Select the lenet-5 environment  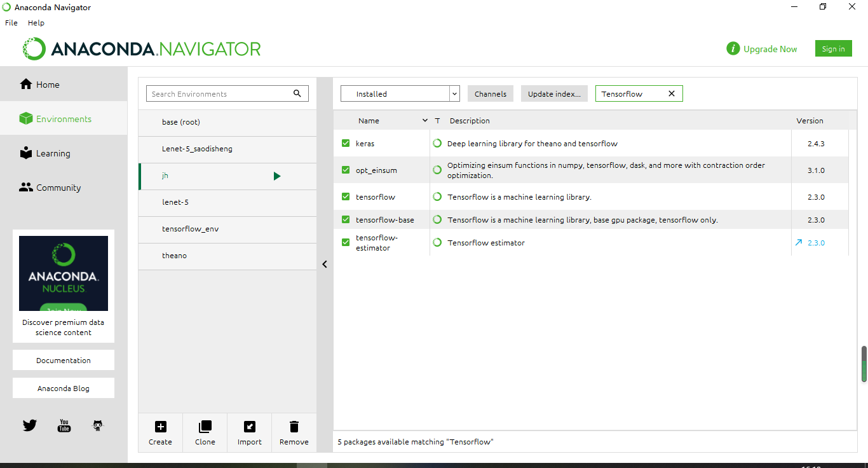tap(227, 202)
